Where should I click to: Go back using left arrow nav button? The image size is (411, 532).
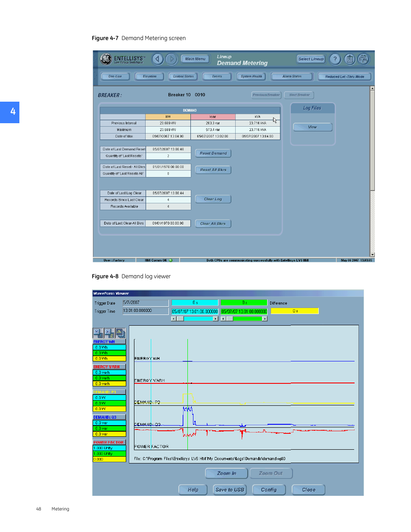pyautogui.click(x=158, y=59)
